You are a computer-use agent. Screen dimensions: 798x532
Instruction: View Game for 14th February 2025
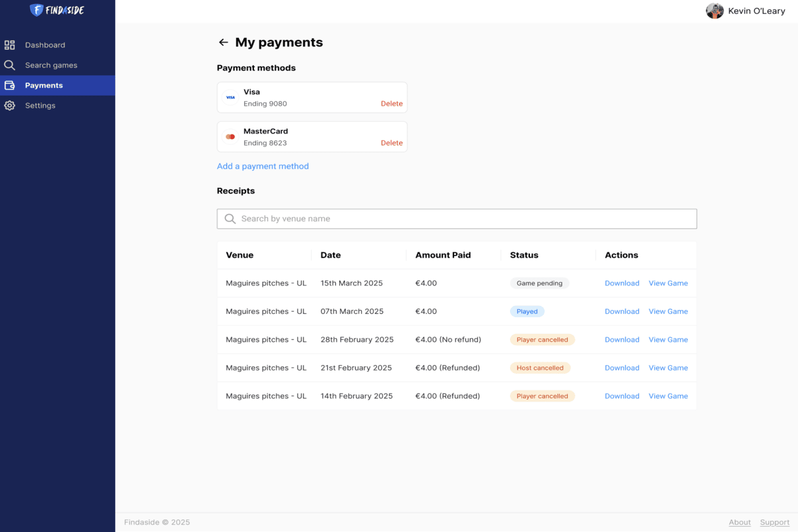[x=668, y=396]
